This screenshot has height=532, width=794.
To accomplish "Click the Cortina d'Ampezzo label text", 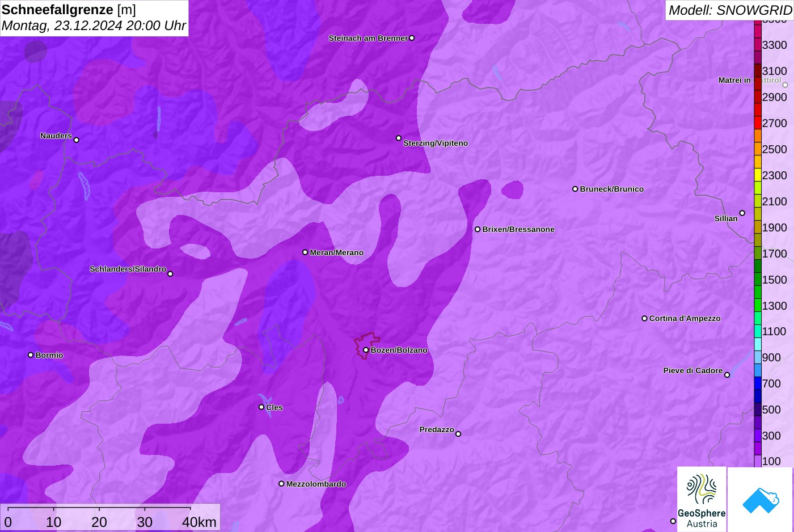I will click(685, 318).
